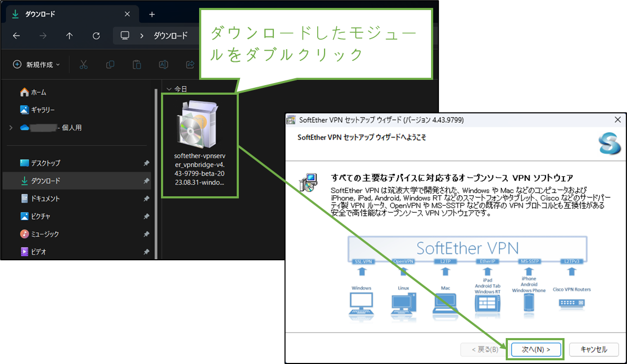Image resolution: width=627 pixels, height=364 pixels.
Task: Click the wizard title bar app icon
Action: tap(291, 120)
